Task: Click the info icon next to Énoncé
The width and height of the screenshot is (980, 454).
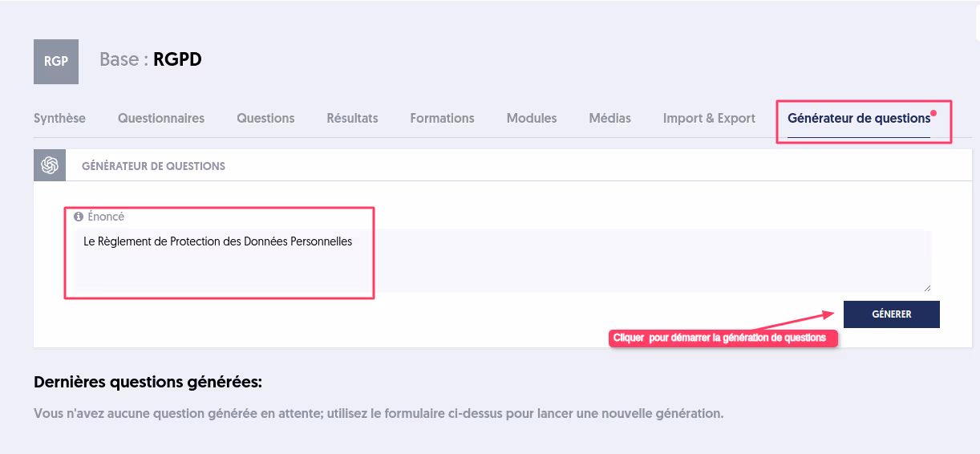Action: [x=79, y=217]
